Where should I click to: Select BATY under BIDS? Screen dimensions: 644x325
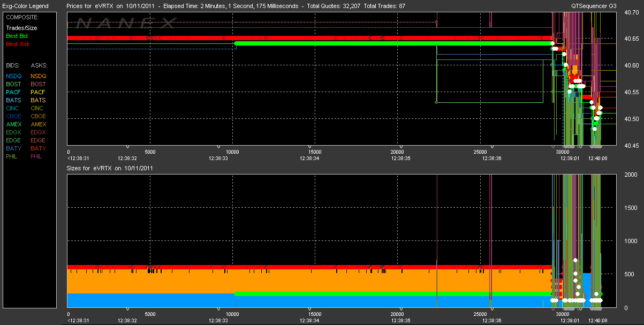(x=14, y=148)
